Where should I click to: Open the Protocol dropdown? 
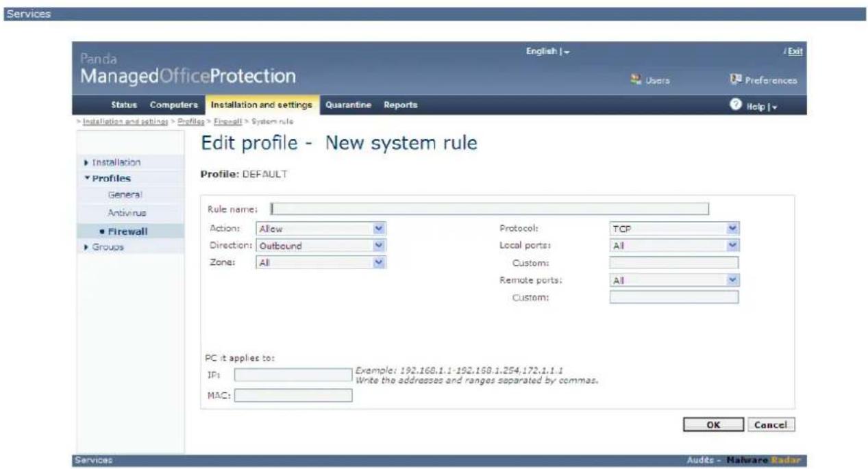click(x=674, y=230)
